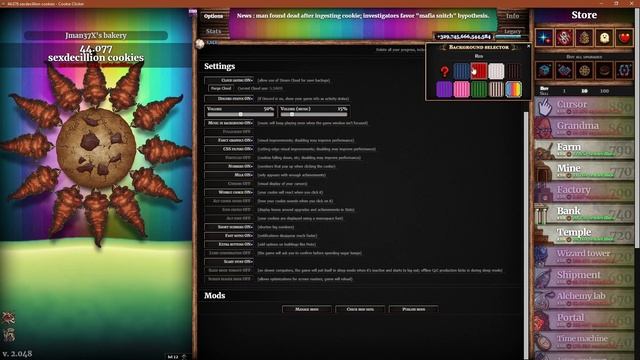Open the Stats menu
The height and width of the screenshot is (360, 640).
213,31
